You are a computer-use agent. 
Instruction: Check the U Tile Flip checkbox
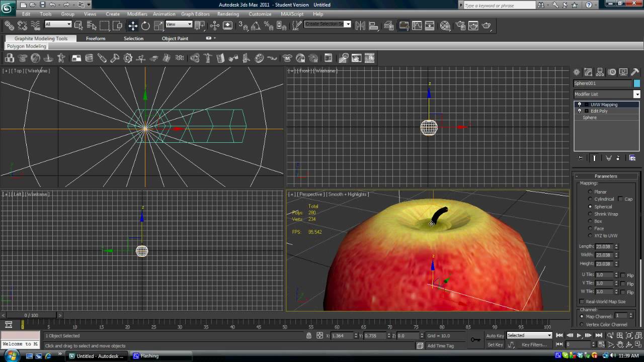coord(623,275)
